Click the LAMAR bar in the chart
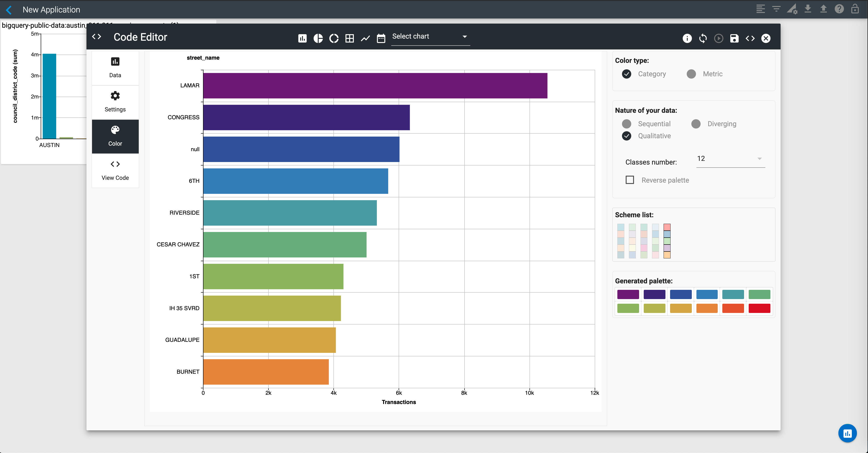Viewport: 868px width, 453px height. click(x=375, y=86)
